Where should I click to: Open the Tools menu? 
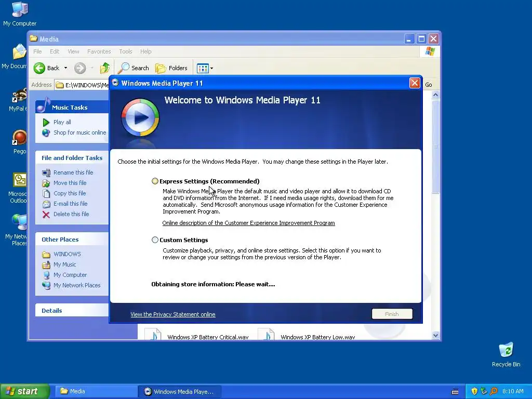click(x=126, y=51)
